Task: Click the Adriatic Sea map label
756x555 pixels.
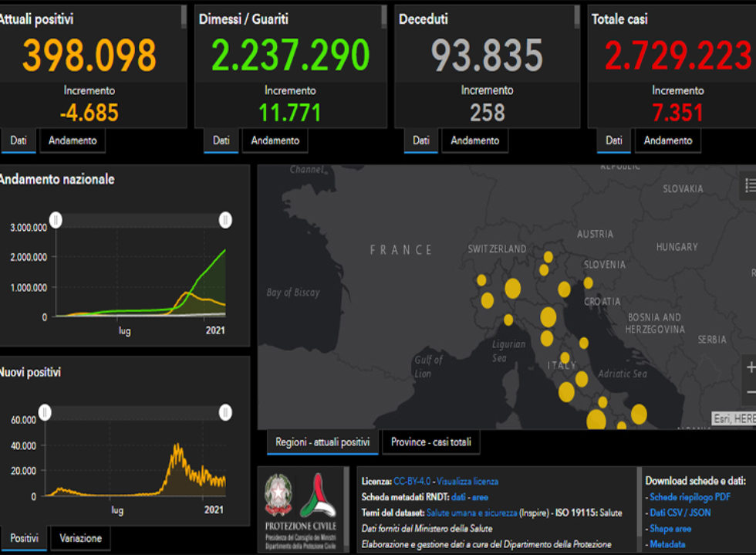Action: (623, 374)
